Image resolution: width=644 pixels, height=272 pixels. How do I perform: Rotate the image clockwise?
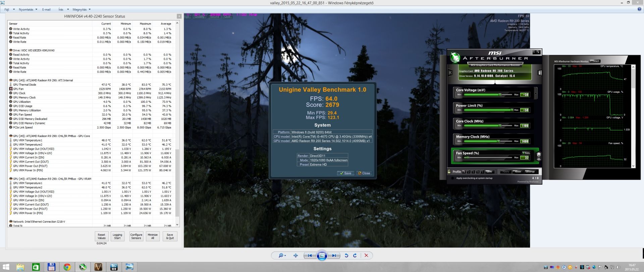point(355,256)
